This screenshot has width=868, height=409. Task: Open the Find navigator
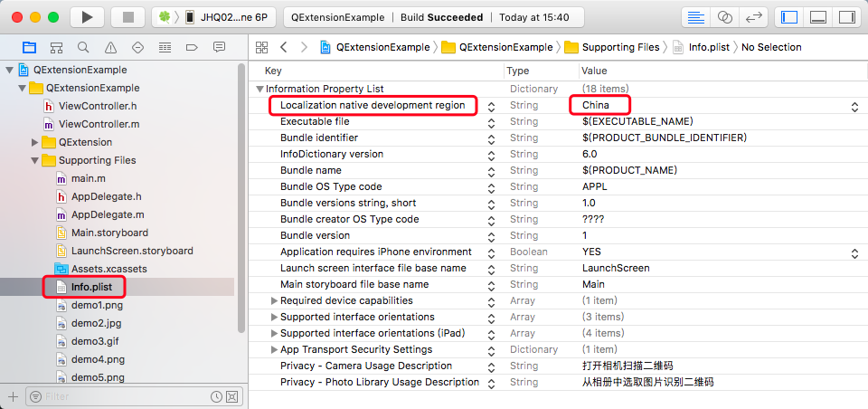point(83,47)
